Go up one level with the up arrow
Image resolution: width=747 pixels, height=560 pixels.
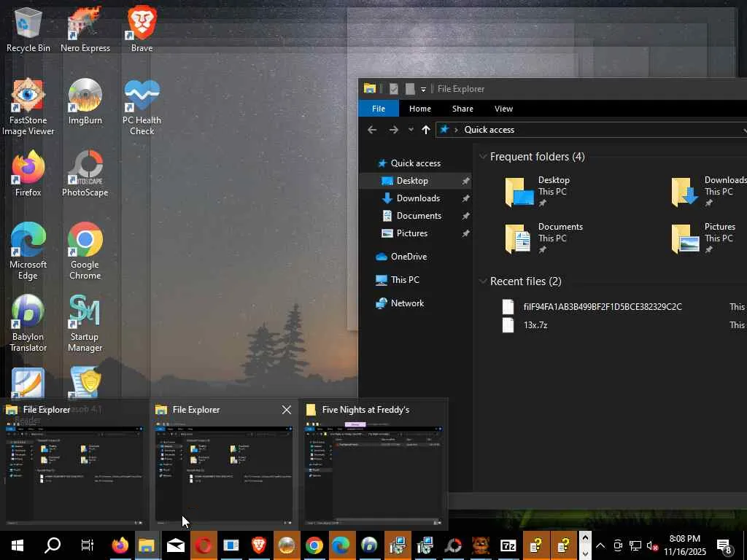pyautogui.click(x=426, y=130)
